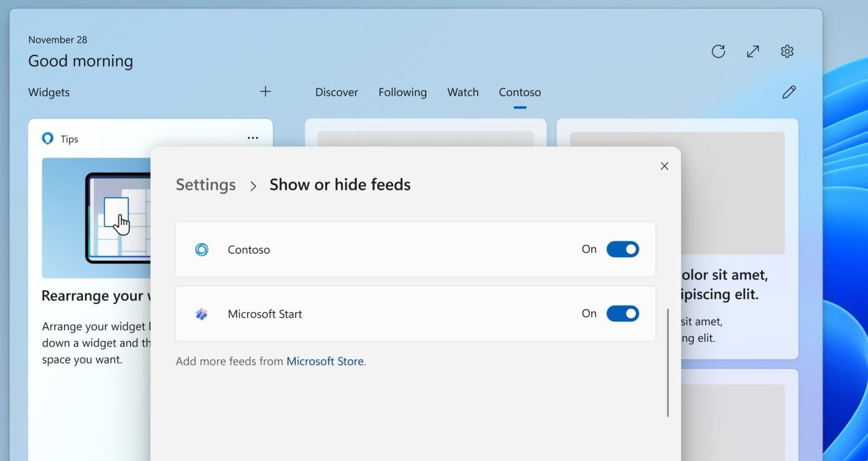Image resolution: width=868 pixels, height=461 pixels.
Task: Expand the widgets board to full view
Action: pyautogui.click(x=753, y=52)
